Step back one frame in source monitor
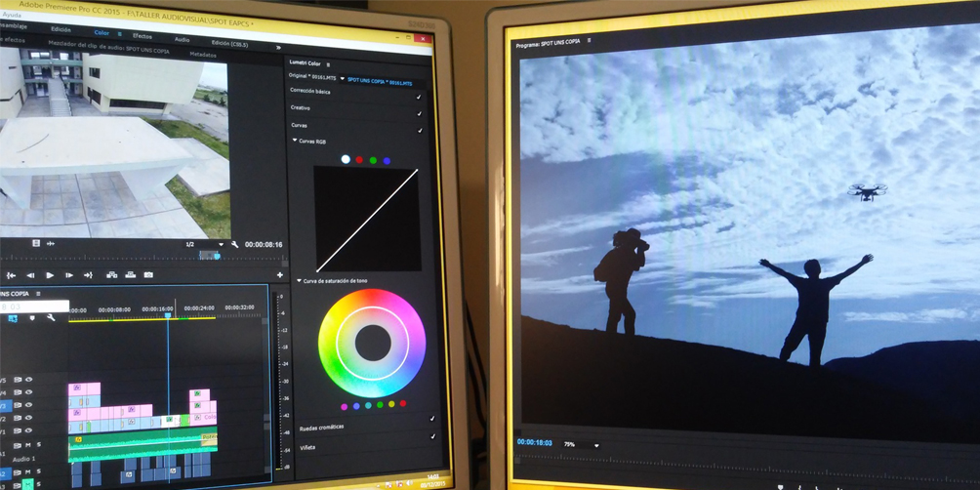Screen dimensions: 980x490 tap(30, 275)
